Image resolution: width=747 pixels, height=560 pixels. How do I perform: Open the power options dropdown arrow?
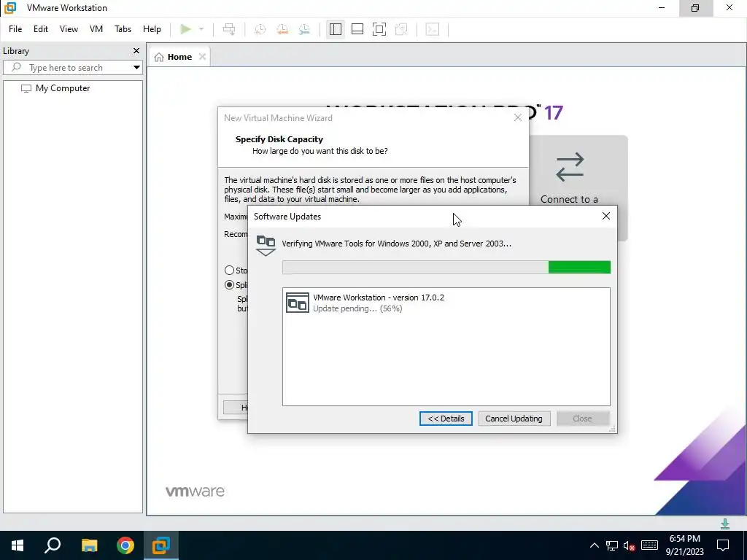click(201, 29)
